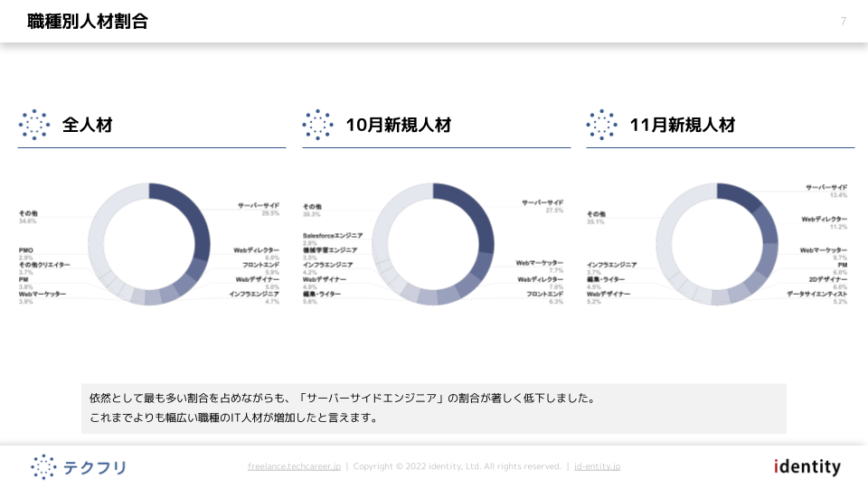
Task: Click 2Dデザイナー 6.0% label
Action: point(828,283)
